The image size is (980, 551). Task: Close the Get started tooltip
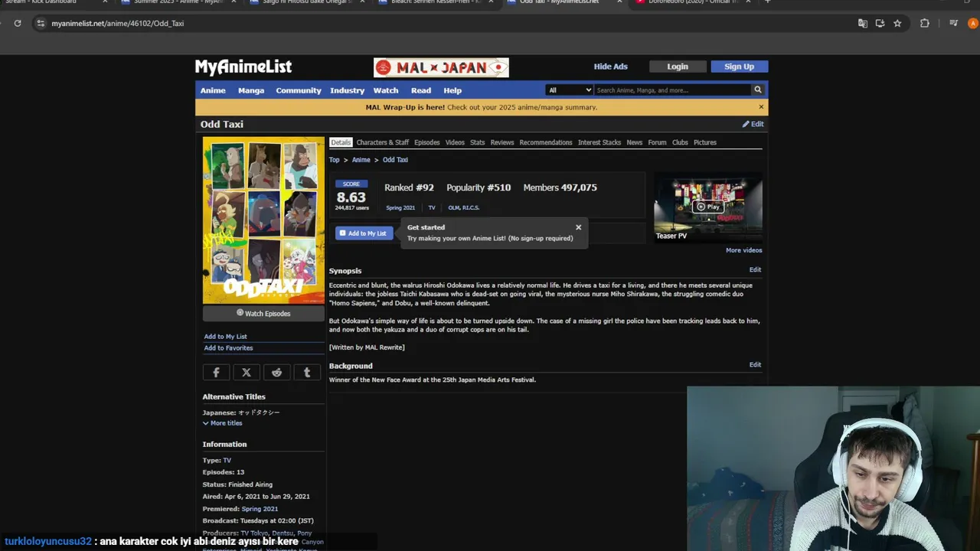point(578,227)
